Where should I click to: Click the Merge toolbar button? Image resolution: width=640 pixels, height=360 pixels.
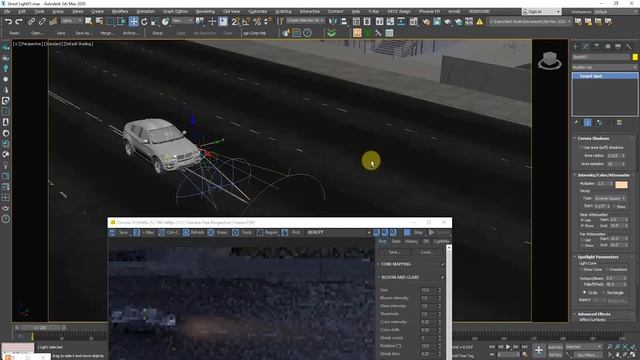(x=107, y=33)
